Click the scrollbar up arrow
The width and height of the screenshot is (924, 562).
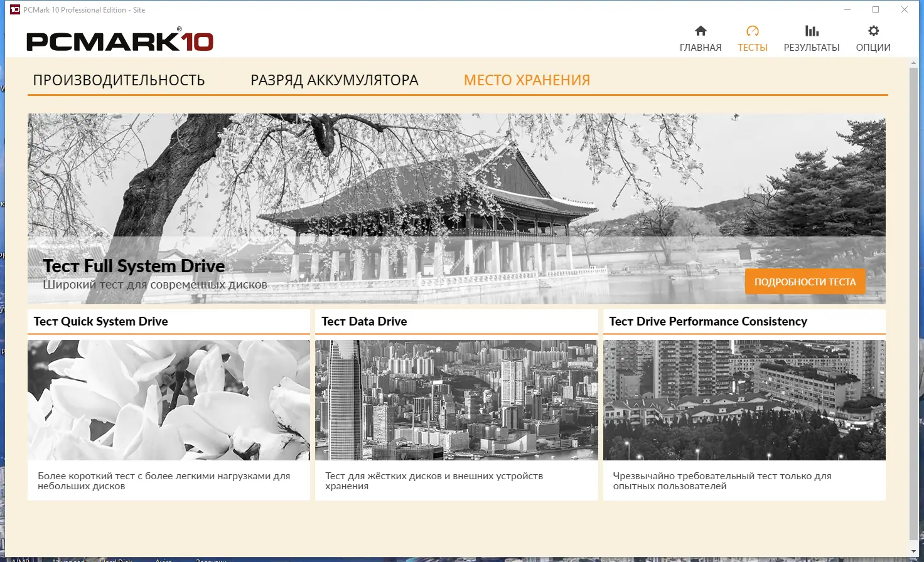tap(913, 62)
